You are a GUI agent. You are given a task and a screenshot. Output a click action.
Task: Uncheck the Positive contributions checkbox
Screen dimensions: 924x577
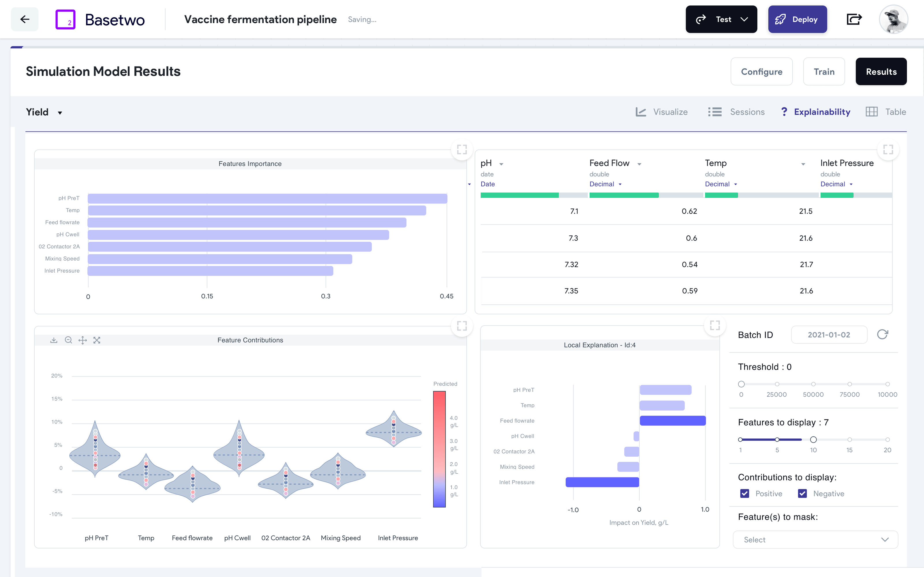coord(745,493)
